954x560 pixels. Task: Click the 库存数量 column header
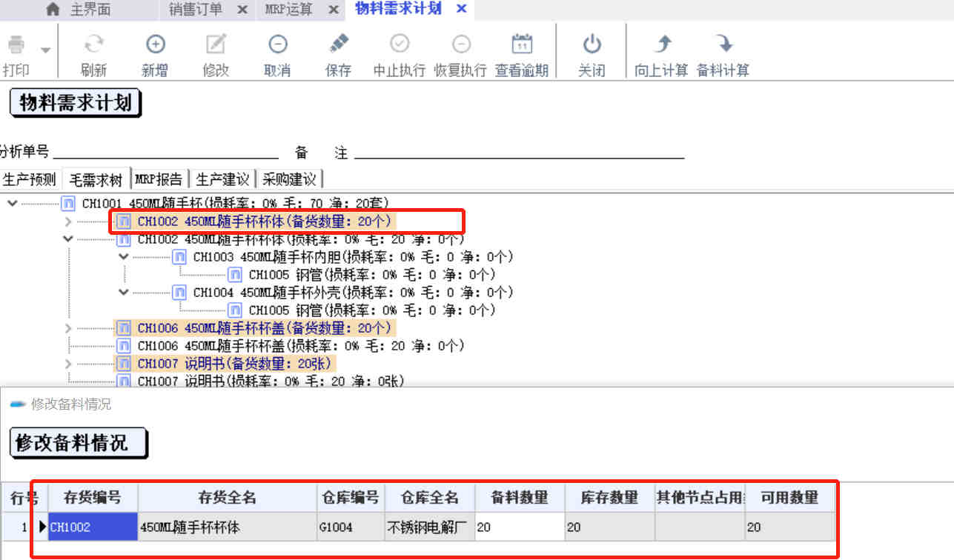click(x=610, y=498)
